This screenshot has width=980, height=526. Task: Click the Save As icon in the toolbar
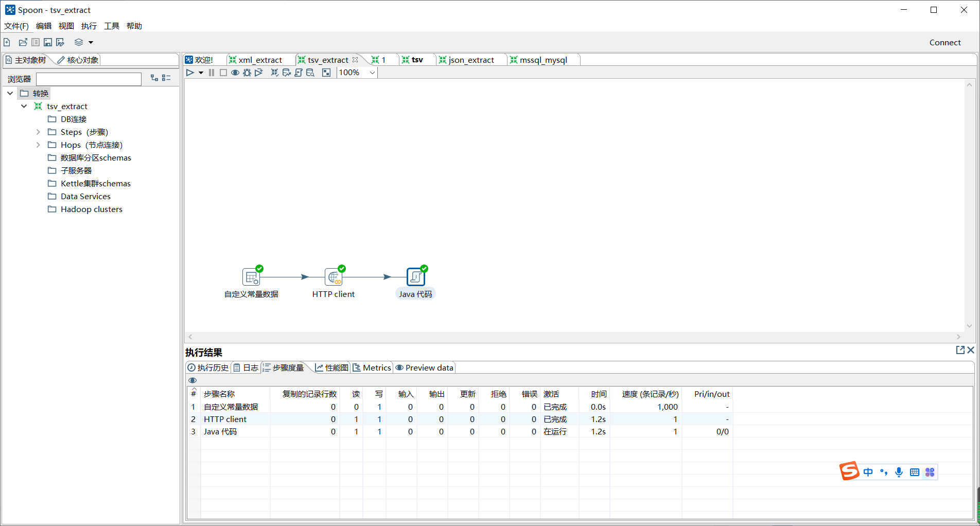click(x=60, y=42)
